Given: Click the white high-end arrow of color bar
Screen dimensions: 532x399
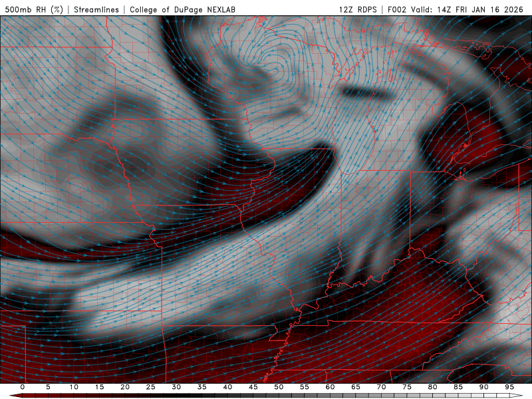Looking at the screenshot, I should (x=517, y=396).
